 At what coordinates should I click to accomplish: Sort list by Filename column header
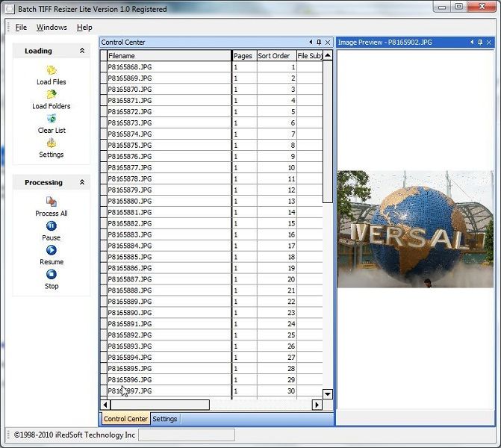coord(169,56)
